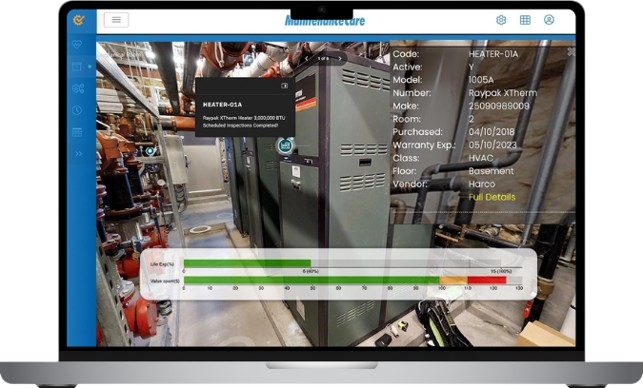Open the user profile account icon
This screenshot has width=643, height=388.
549,20
